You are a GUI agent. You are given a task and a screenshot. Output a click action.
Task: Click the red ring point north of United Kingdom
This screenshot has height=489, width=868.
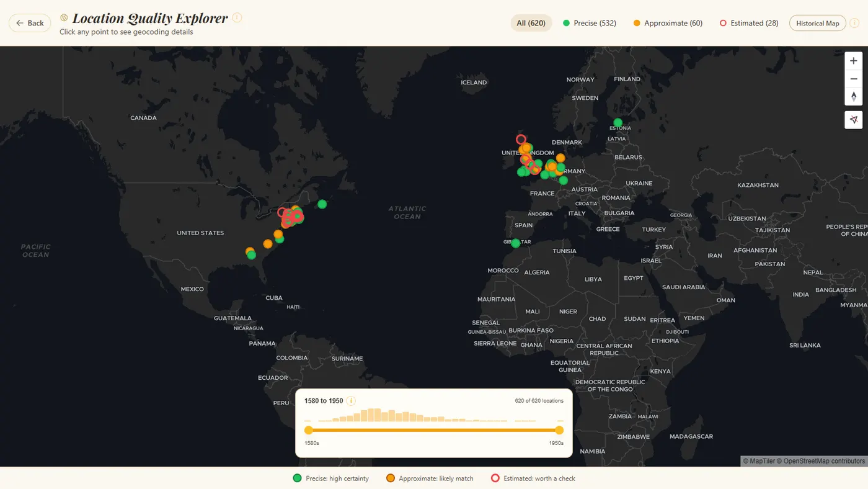point(521,140)
